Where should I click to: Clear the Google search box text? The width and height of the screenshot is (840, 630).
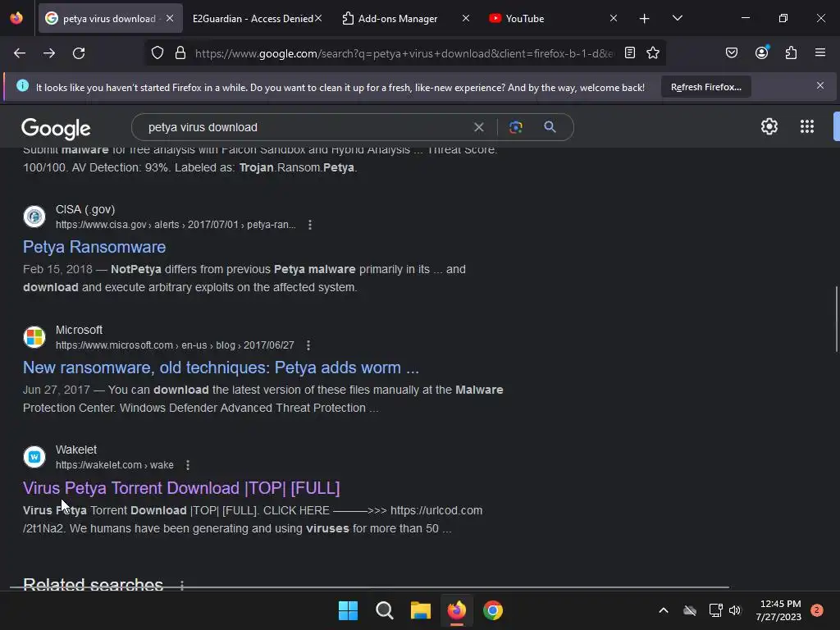[479, 127]
